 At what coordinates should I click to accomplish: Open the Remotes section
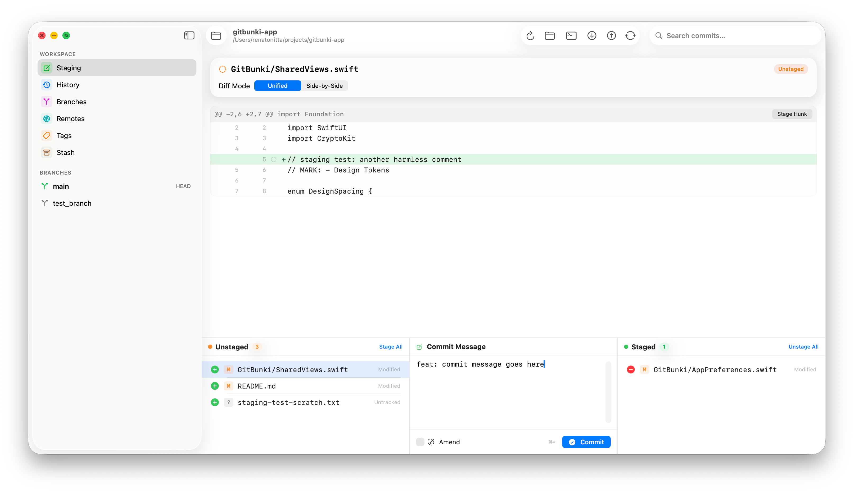[x=117, y=119]
